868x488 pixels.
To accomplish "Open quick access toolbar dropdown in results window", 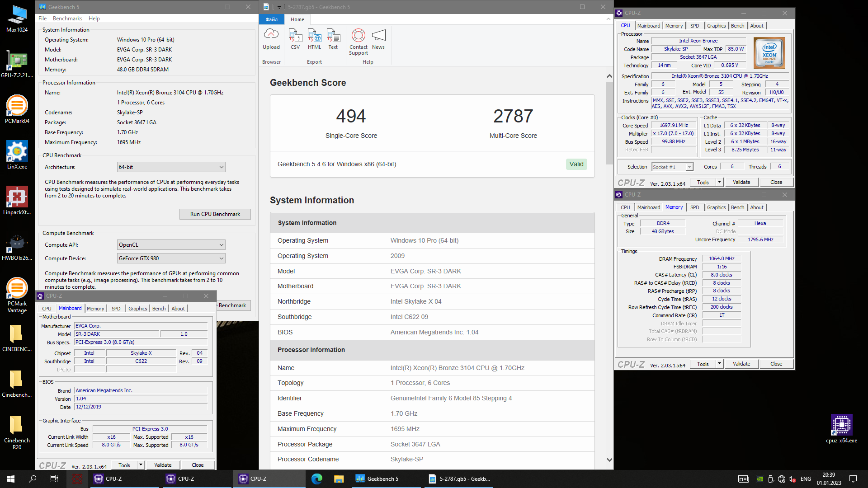I will point(279,7).
